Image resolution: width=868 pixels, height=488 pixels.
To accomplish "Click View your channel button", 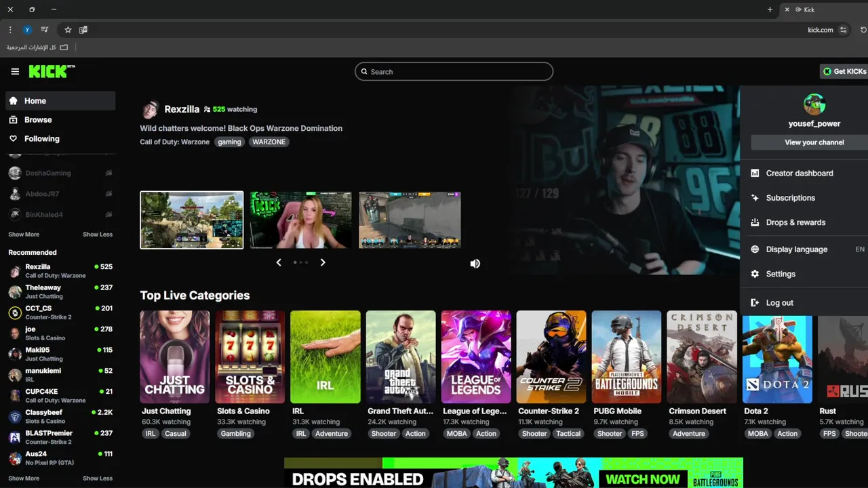I will pyautogui.click(x=810, y=142).
